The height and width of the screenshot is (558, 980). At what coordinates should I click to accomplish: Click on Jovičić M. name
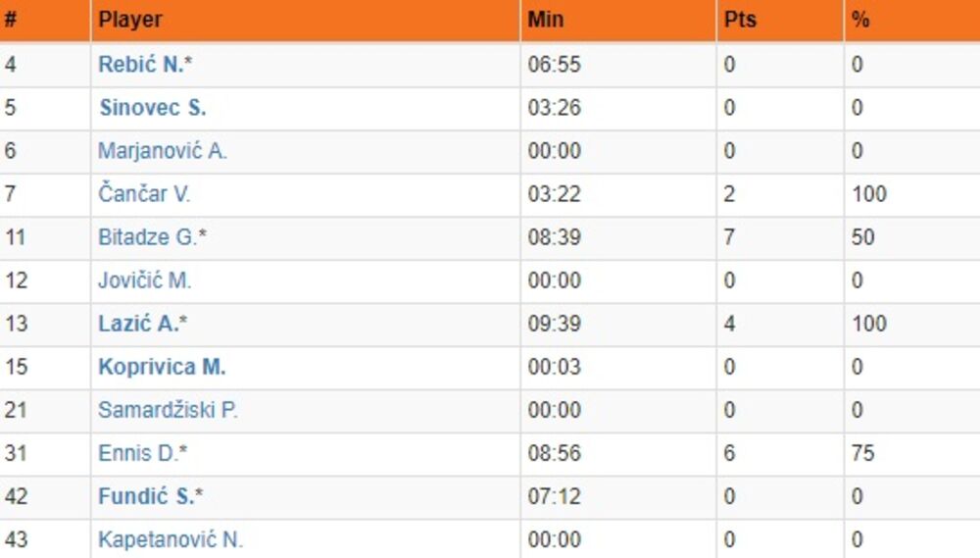144,280
